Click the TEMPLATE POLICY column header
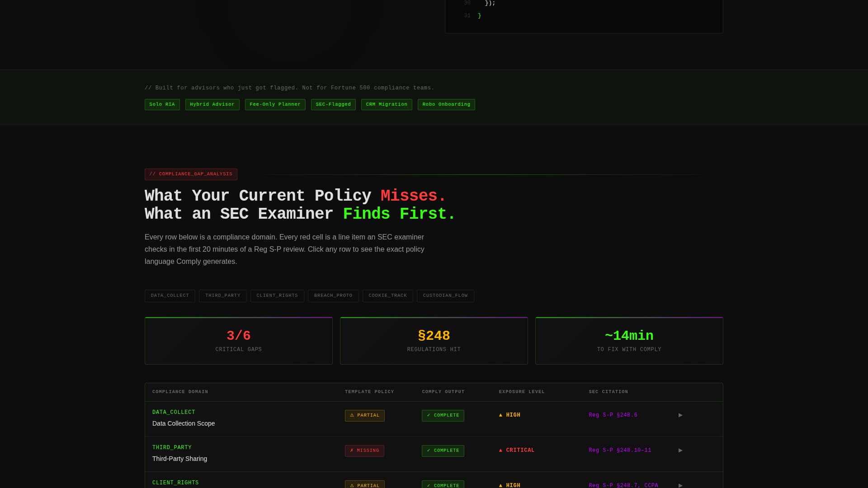Image resolution: width=868 pixels, height=488 pixels. point(369,392)
